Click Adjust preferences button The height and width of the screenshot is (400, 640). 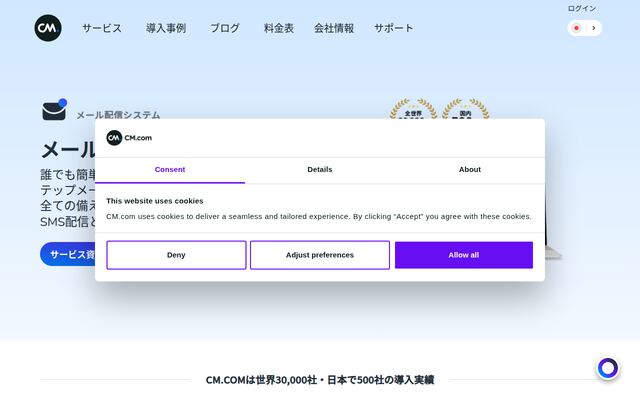[320, 255]
